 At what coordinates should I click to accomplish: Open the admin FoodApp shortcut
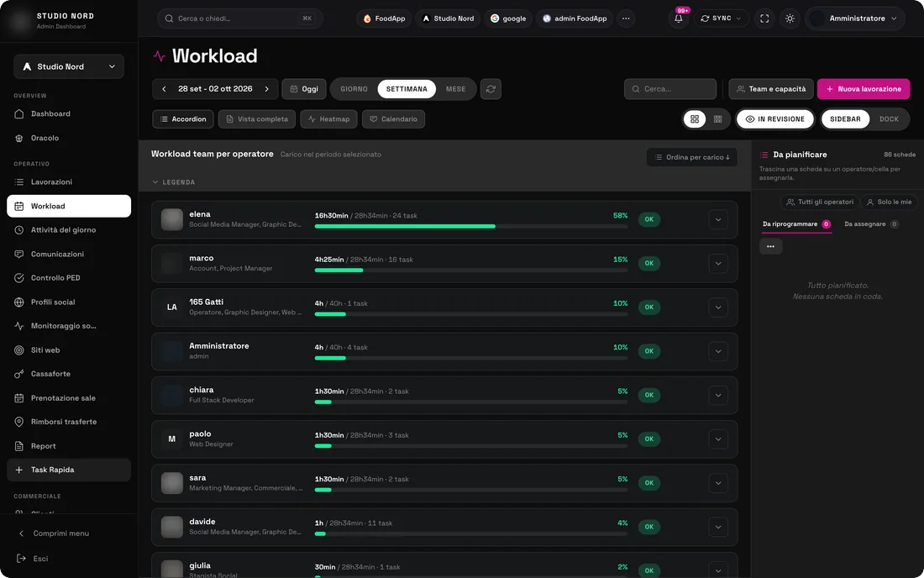tap(575, 18)
